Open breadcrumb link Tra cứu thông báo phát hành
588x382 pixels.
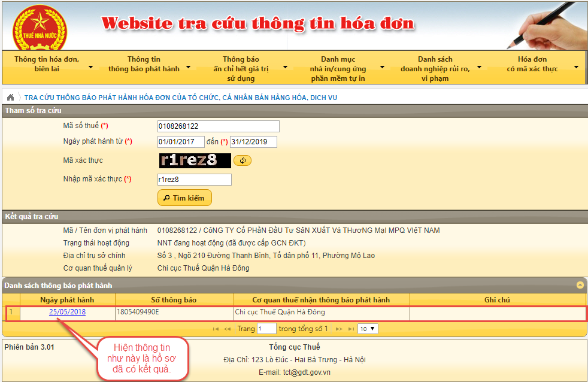point(181,98)
